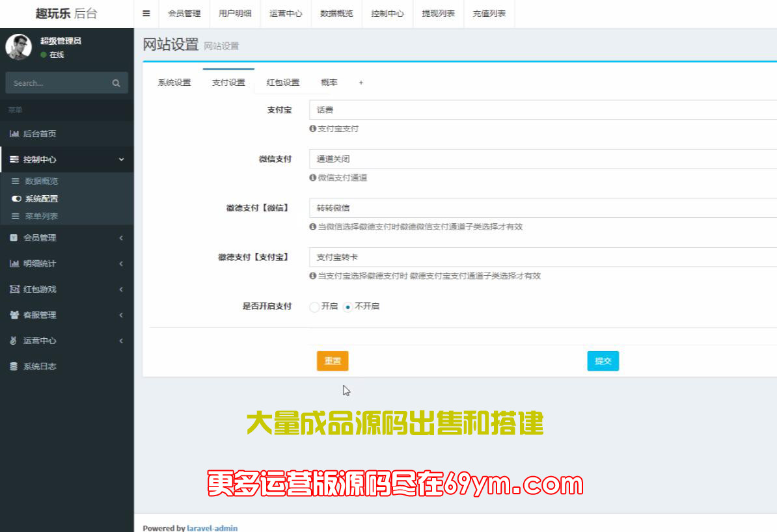This screenshot has height=532, width=777.
Task: Click the sidebar Search input field
Action: [59, 83]
